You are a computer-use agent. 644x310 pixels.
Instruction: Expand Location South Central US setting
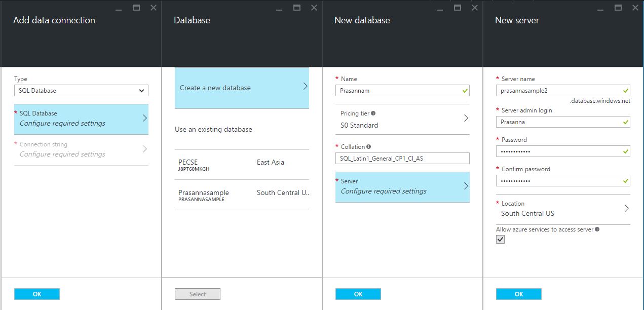(563, 209)
